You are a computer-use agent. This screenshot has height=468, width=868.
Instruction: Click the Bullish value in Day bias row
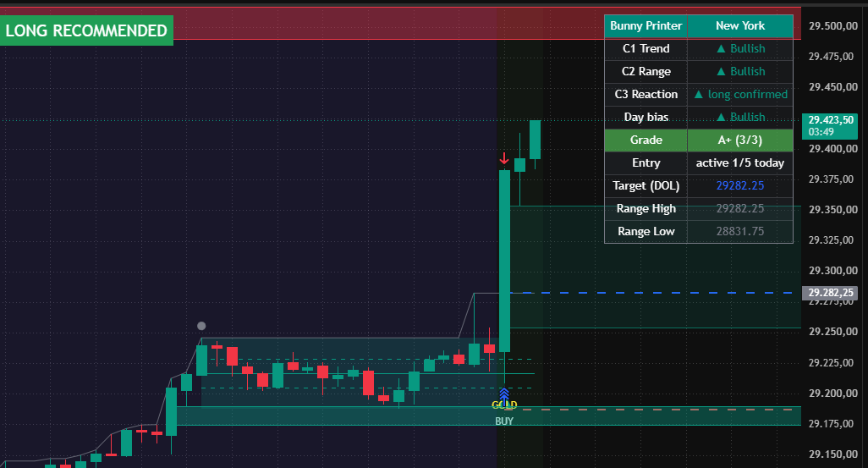[x=741, y=117]
